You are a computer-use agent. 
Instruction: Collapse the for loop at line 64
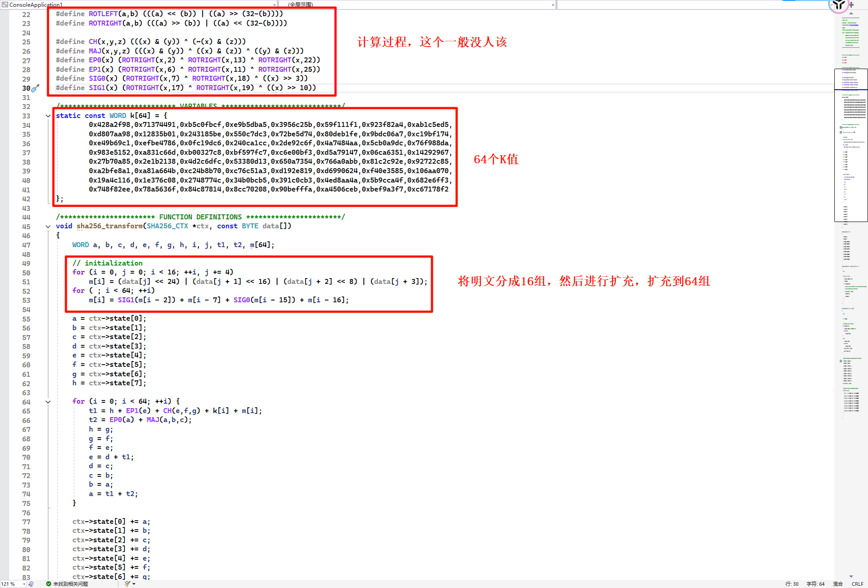pos(48,402)
